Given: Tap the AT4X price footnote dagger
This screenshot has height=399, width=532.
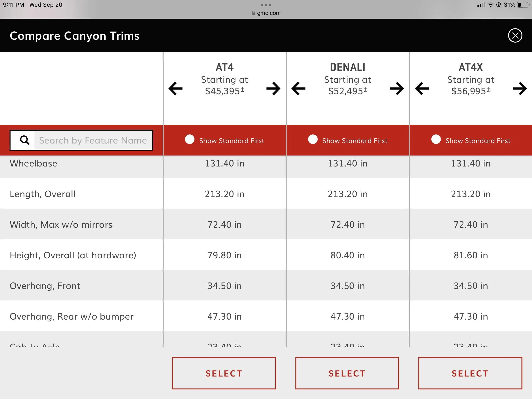Looking at the screenshot, I should click(489, 89).
